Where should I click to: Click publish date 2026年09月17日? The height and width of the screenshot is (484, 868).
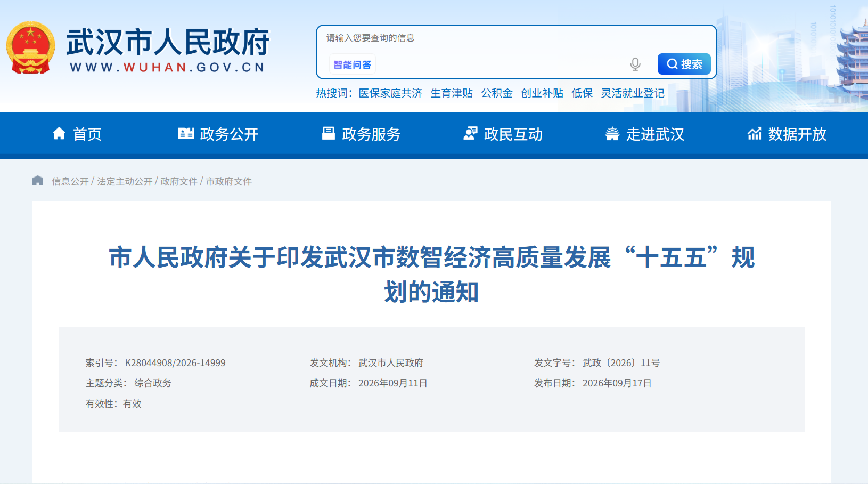click(x=617, y=383)
